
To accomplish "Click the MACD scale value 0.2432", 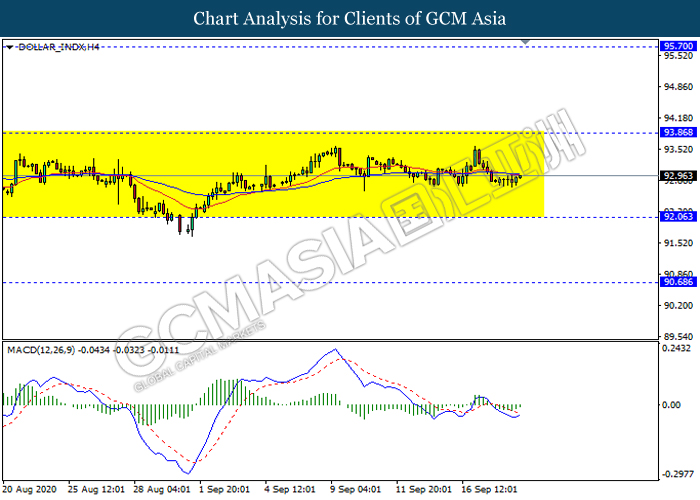I will [x=677, y=348].
